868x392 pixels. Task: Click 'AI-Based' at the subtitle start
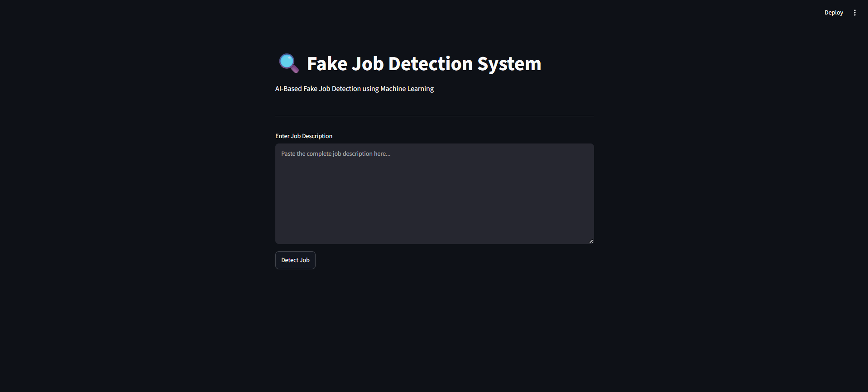tap(288, 89)
